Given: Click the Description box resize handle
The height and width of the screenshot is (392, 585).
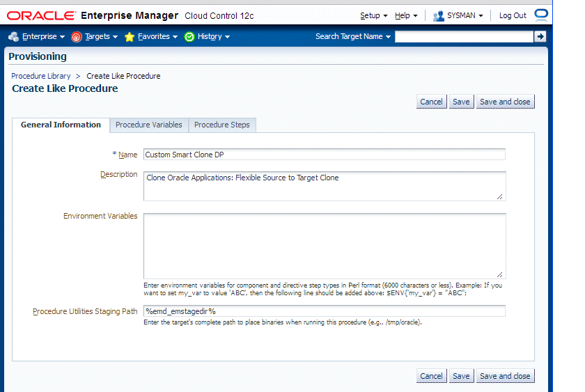Looking at the screenshot, I should 500,196.
